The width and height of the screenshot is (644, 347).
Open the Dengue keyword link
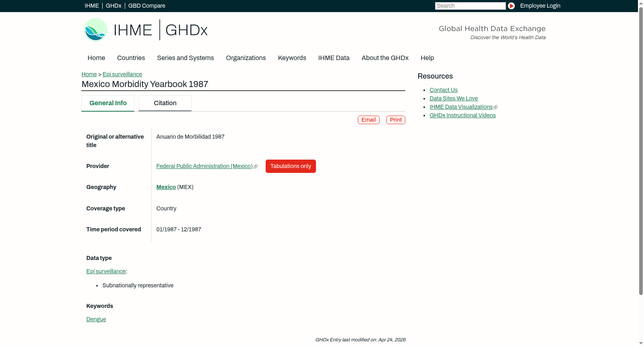(x=96, y=319)
